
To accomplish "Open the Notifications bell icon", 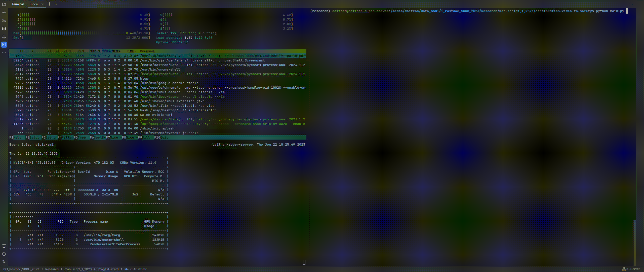I will coord(4,37).
